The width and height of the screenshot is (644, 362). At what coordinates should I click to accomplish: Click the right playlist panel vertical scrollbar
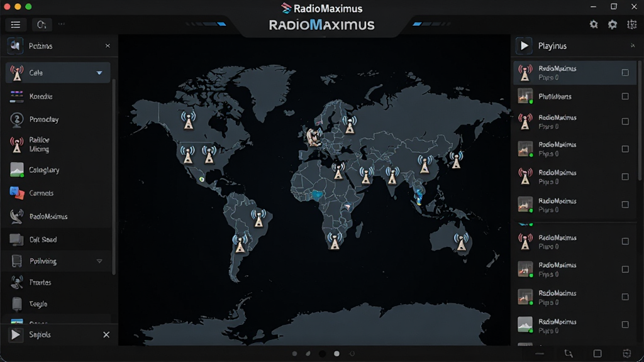point(640,121)
